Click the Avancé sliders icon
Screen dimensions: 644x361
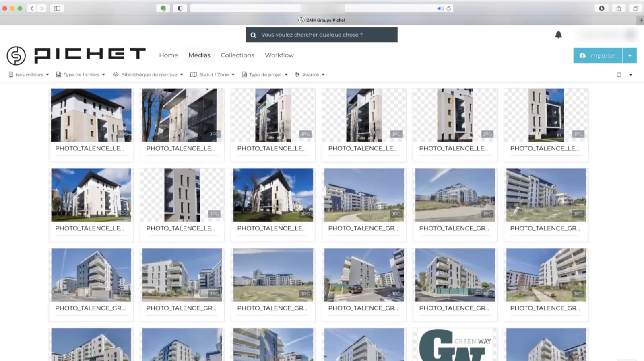[x=297, y=74]
